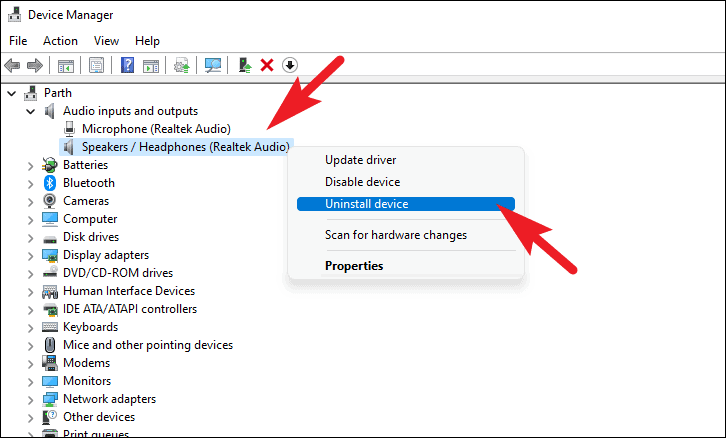The image size is (726, 438).
Task: Click the Network adapters category icon
Action: pyautogui.click(x=50, y=399)
